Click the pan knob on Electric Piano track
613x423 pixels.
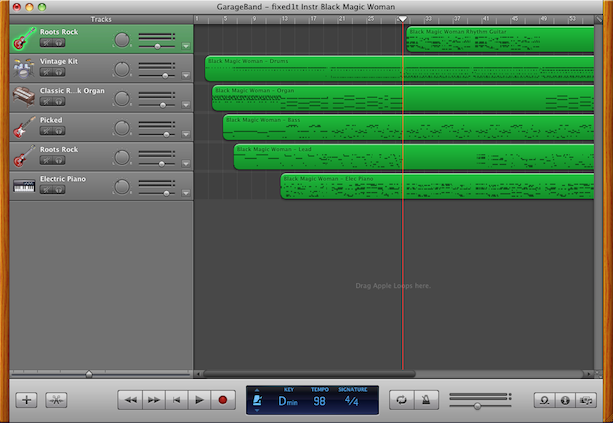click(122, 187)
